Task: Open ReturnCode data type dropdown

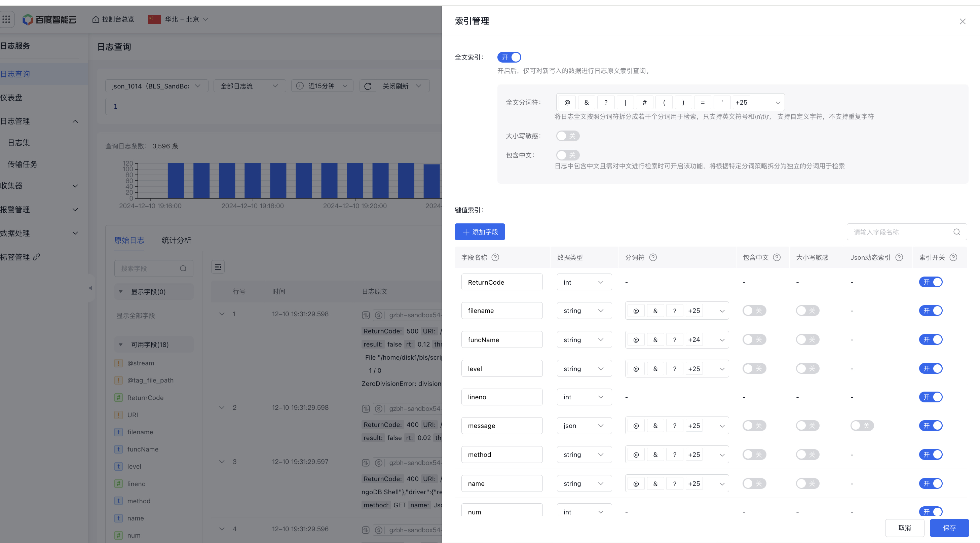Action: 585,282
